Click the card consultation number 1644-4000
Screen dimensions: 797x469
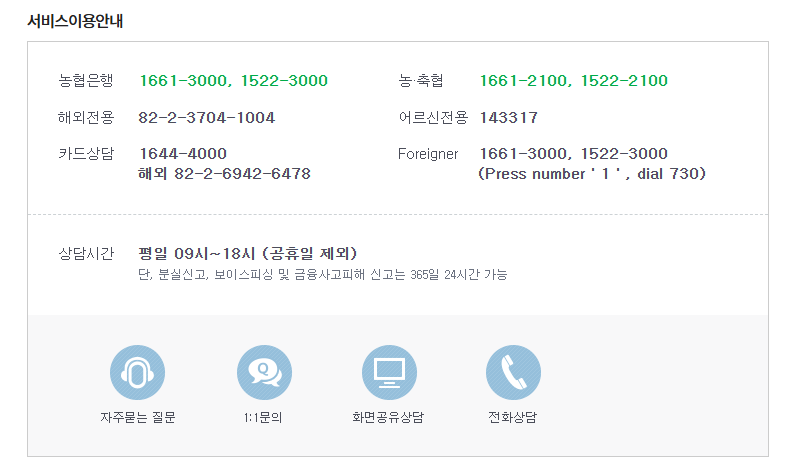point(183,154)
